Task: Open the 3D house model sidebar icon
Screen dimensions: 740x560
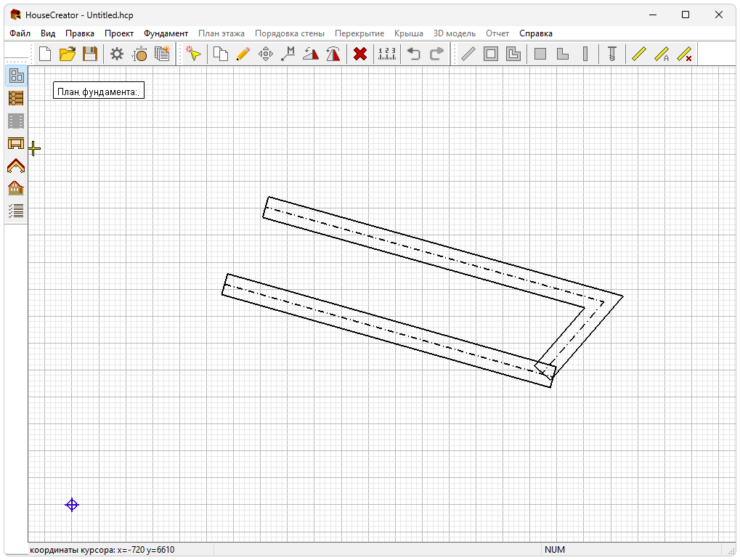Action: [16, 188]
